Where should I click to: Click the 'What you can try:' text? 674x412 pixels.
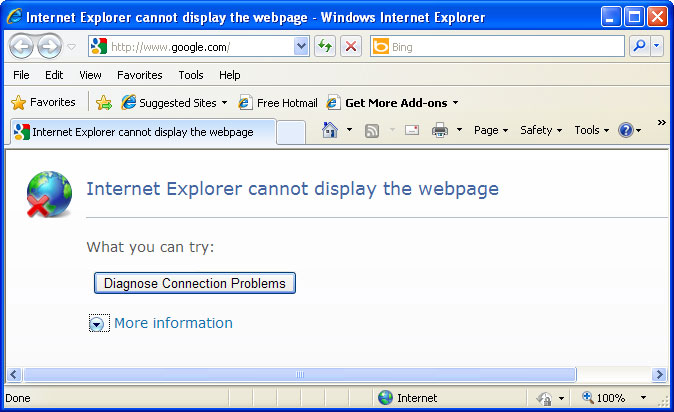[x=150, y=247]
